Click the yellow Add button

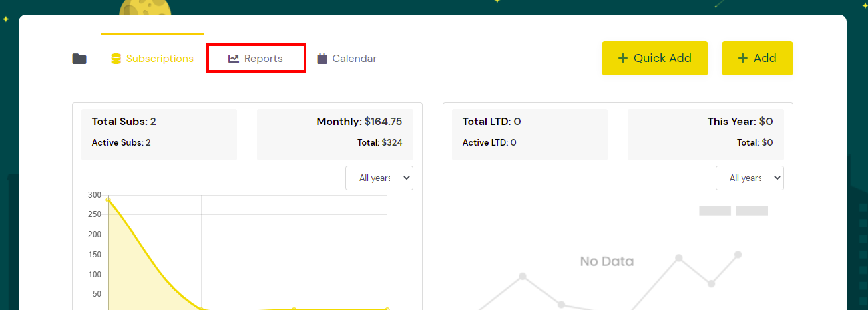(x=757, y=58)
